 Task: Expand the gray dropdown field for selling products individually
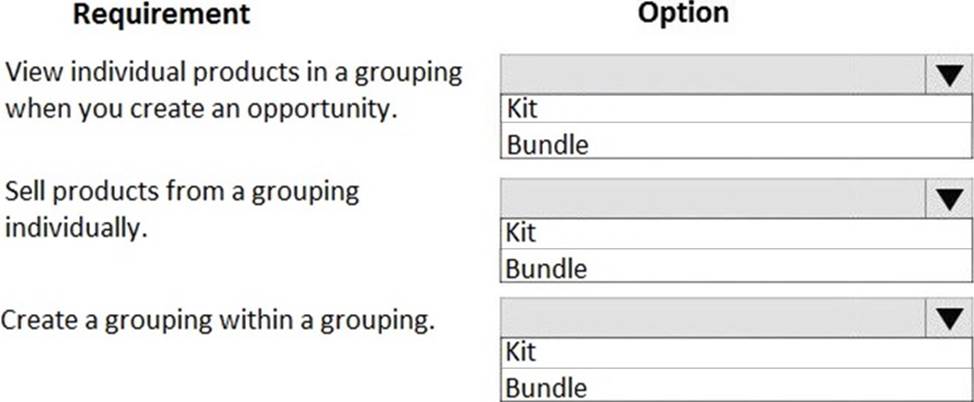(712, 200)
